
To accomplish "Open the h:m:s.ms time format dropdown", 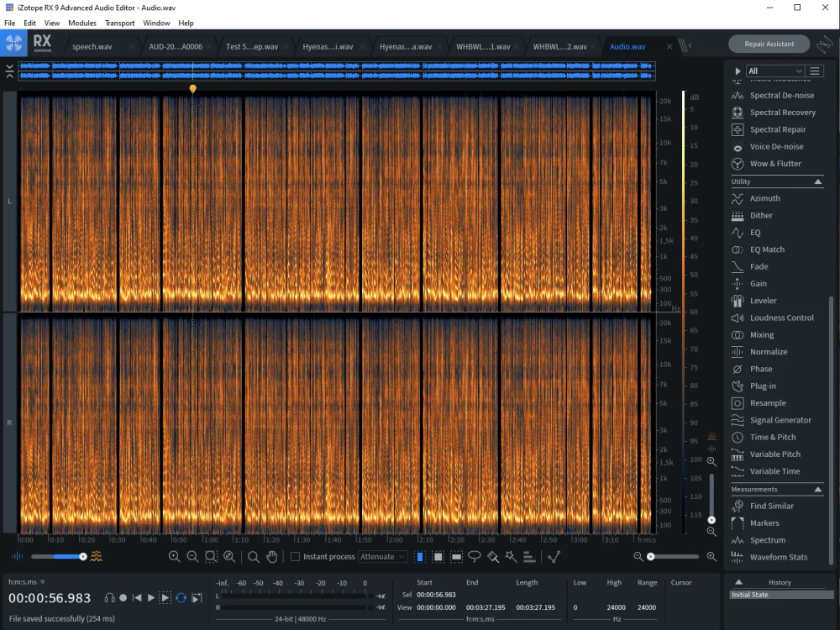I will pyautogui.click(x=27, y=582).
